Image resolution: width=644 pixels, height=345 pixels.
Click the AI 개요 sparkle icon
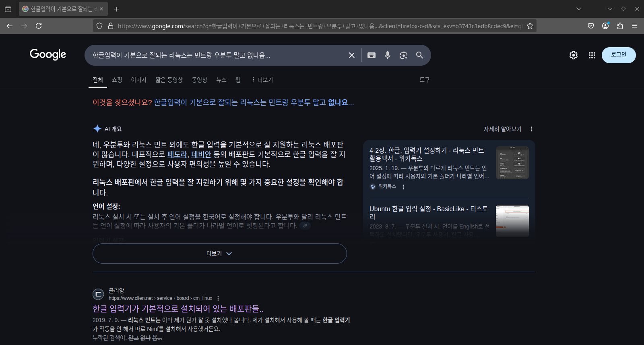[x=97, y=129]
